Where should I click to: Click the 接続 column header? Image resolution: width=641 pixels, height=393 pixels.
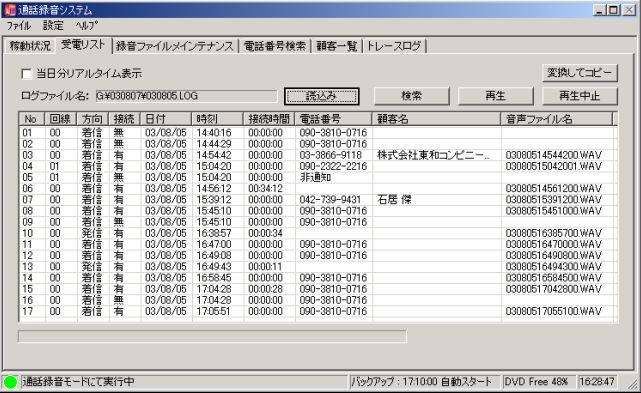124,119
